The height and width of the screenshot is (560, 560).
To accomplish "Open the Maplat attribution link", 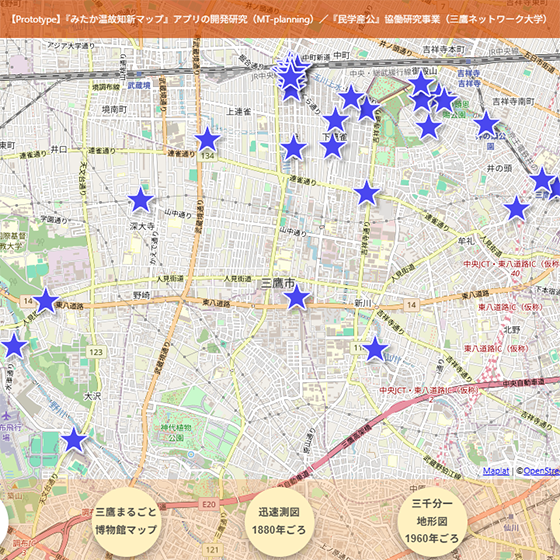I will coord(496,471).
